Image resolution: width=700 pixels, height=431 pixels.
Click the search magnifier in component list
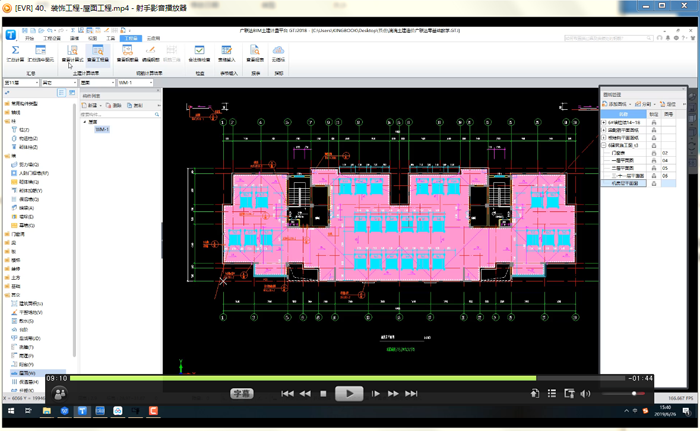[x=157, y=114]
